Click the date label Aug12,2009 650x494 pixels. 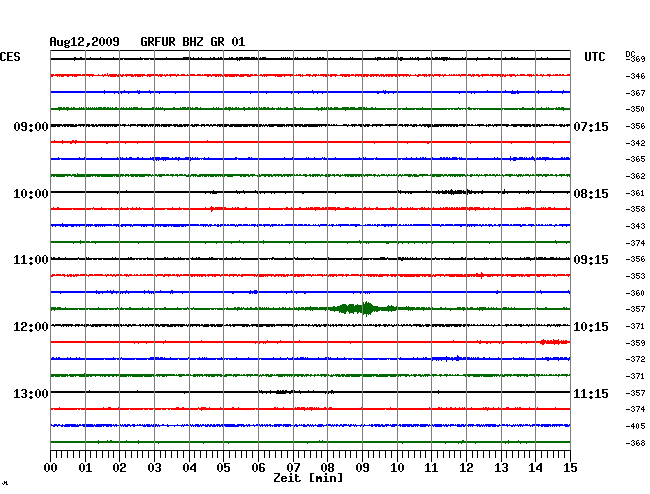(x=85, y=42)
